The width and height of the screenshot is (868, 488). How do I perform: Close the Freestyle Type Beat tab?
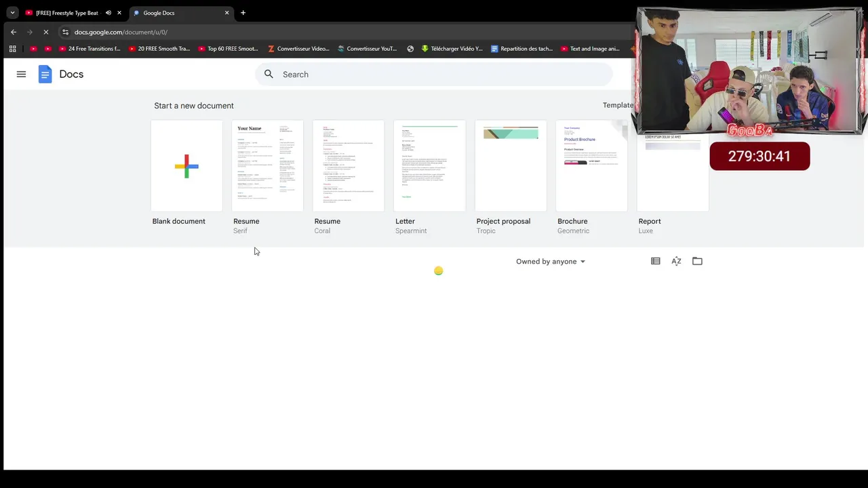(x=119, y=13)
